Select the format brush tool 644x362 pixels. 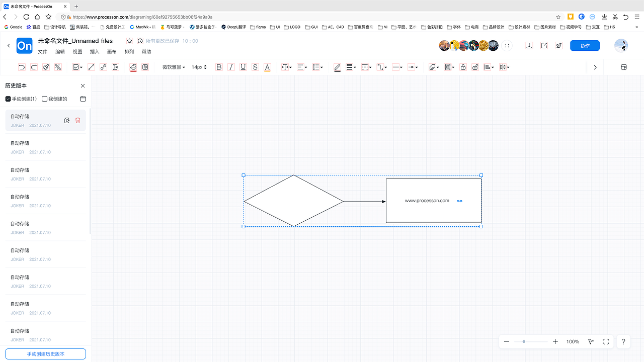click(46, 67)
